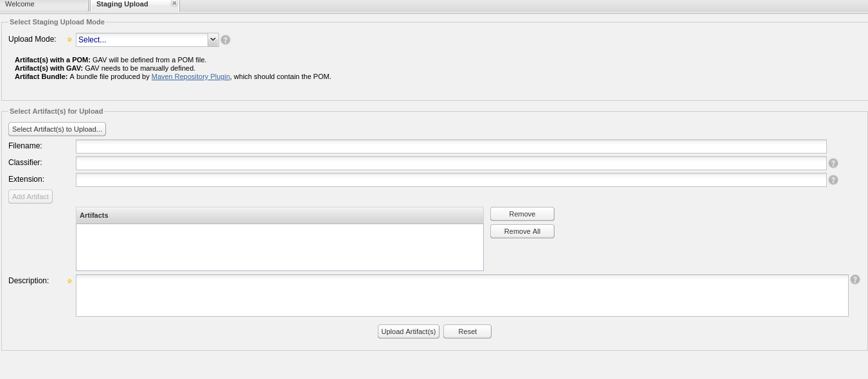Click the empty Artifacts list box

tap(279, 247)
